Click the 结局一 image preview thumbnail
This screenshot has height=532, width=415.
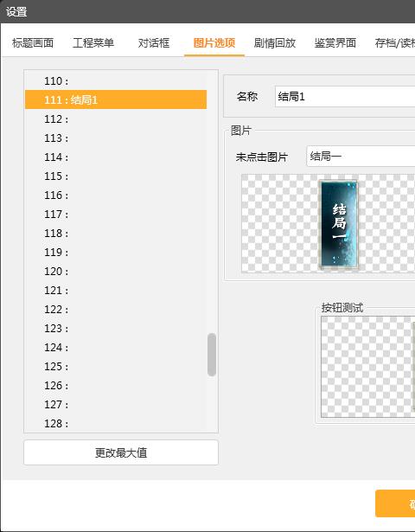[x=340, y=224]
